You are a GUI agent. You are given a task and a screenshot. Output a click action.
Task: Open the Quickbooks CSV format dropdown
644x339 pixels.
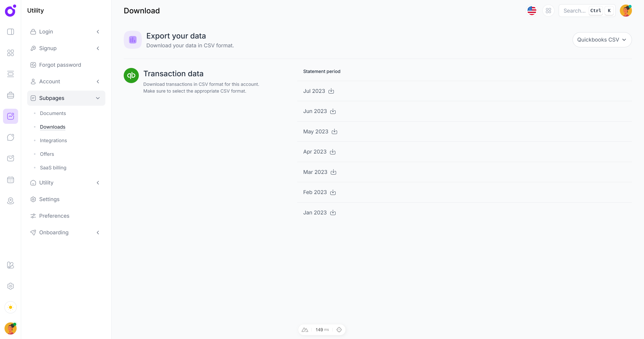tap(602, 40)
